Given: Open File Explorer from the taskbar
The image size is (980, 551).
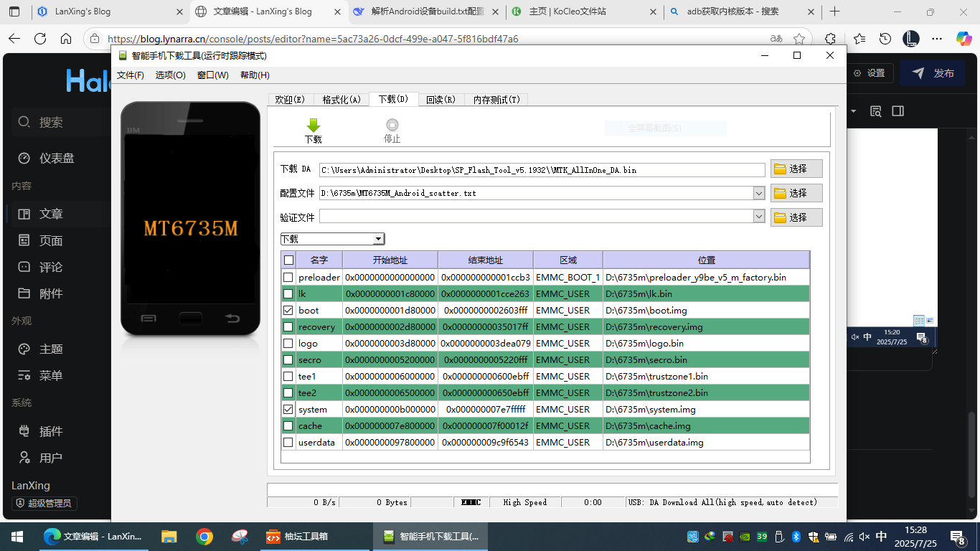Looking at the screenshot, I should [169, 537].
